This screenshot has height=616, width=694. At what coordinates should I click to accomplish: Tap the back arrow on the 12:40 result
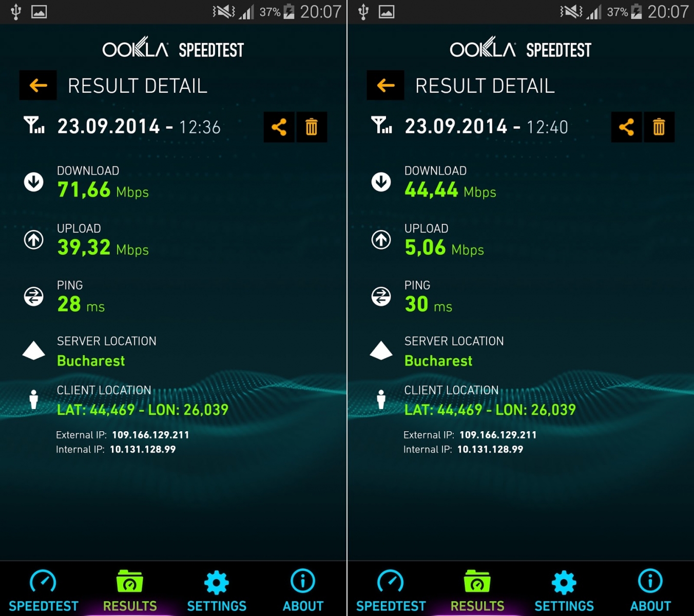click(x=385, y=85)
